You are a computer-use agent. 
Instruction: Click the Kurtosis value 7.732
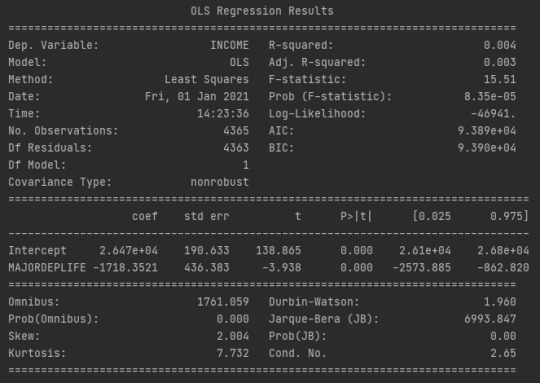pos(233,353)
